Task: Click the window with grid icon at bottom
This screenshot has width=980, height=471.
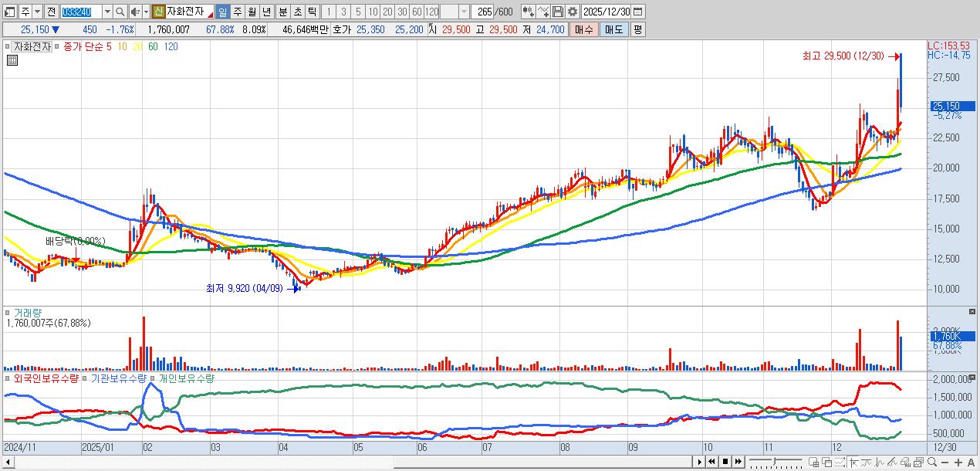Action: 813,462
